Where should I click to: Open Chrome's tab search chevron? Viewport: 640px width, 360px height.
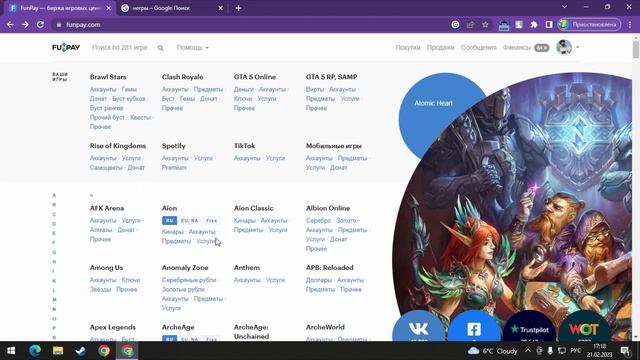pyautogui.click(x=564, y=7)
